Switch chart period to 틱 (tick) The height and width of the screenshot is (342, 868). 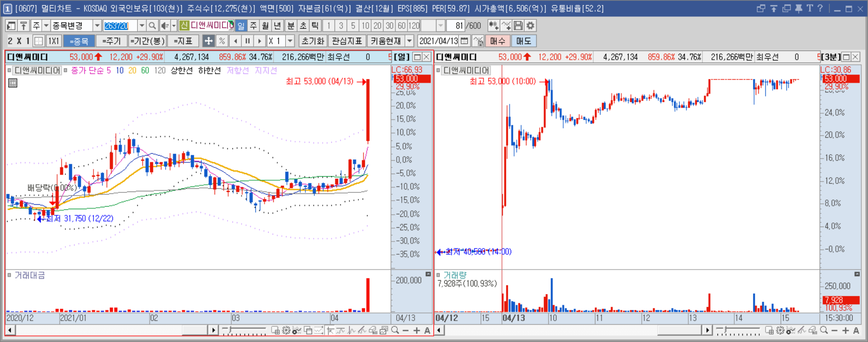coord(316,26)
